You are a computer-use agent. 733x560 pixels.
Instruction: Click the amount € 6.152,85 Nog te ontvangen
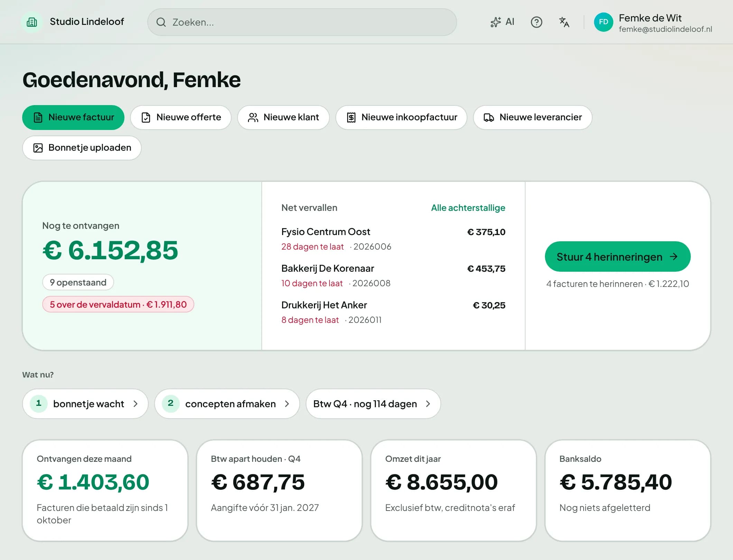click(x=110, y=250)
